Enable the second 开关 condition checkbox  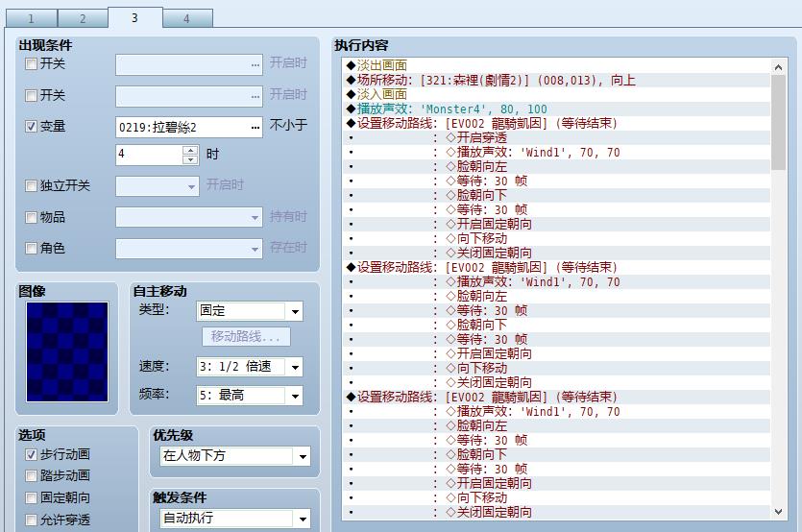pos(31,96)
